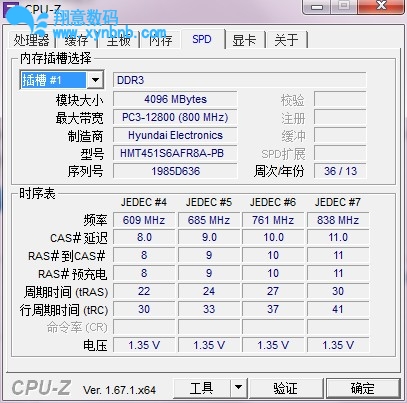
Task: Click the empty 注册 field
Action: click(x=340, y=117)
